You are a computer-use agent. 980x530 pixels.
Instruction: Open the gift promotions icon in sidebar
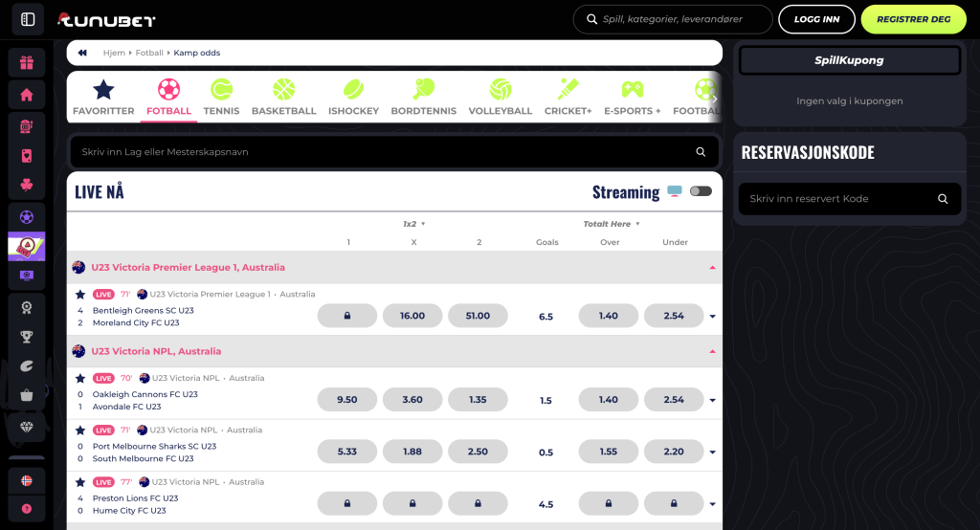click(26, 62)
